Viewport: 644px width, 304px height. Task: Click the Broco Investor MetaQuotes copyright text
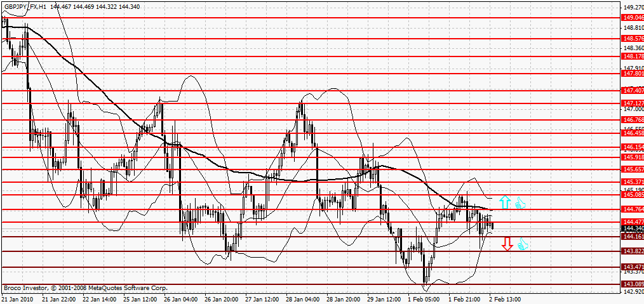click(x=86, y=288)
